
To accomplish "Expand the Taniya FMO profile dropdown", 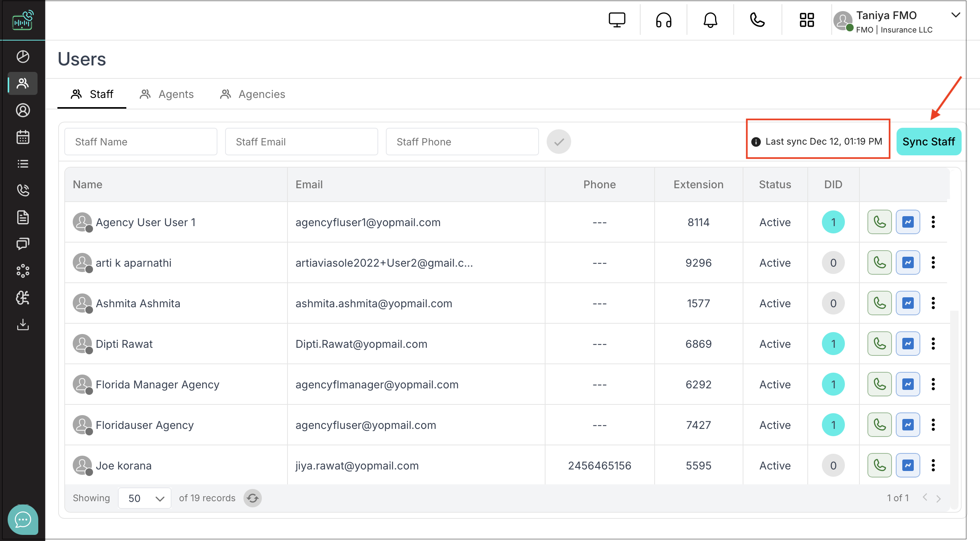I will [955, 15].
